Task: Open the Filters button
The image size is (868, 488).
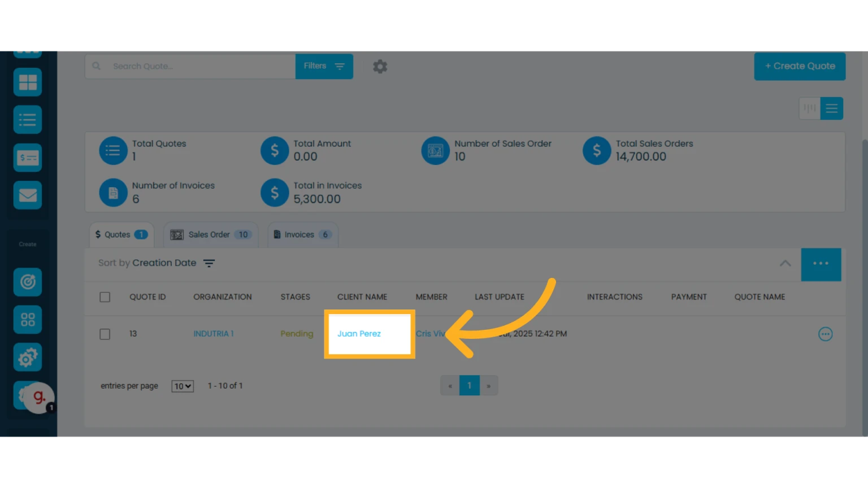Action: click(324, 66)
